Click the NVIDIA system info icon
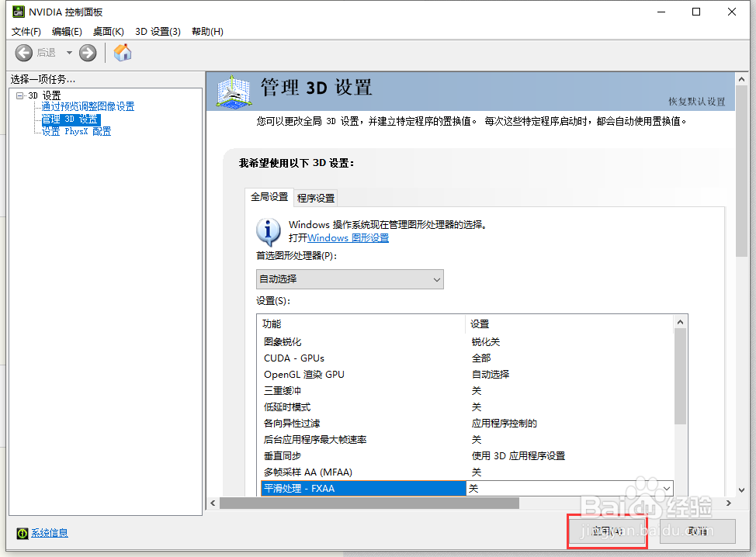Screen dimensions: 756x557 pyautogui.click(x=23, y=533)
